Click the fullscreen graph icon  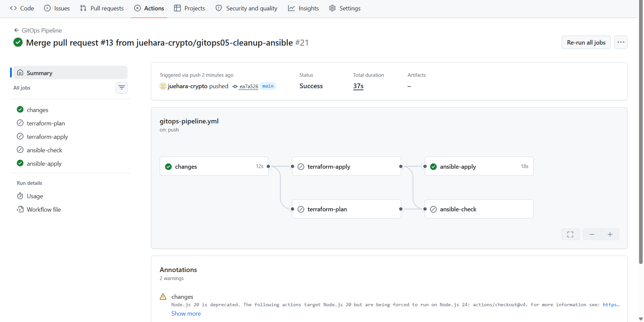(570, 234)
